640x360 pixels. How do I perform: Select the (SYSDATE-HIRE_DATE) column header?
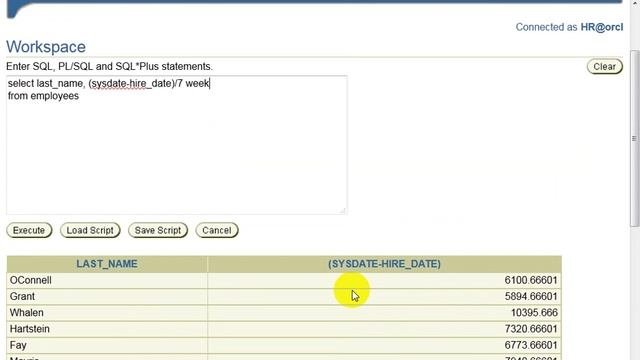point(384,264)
